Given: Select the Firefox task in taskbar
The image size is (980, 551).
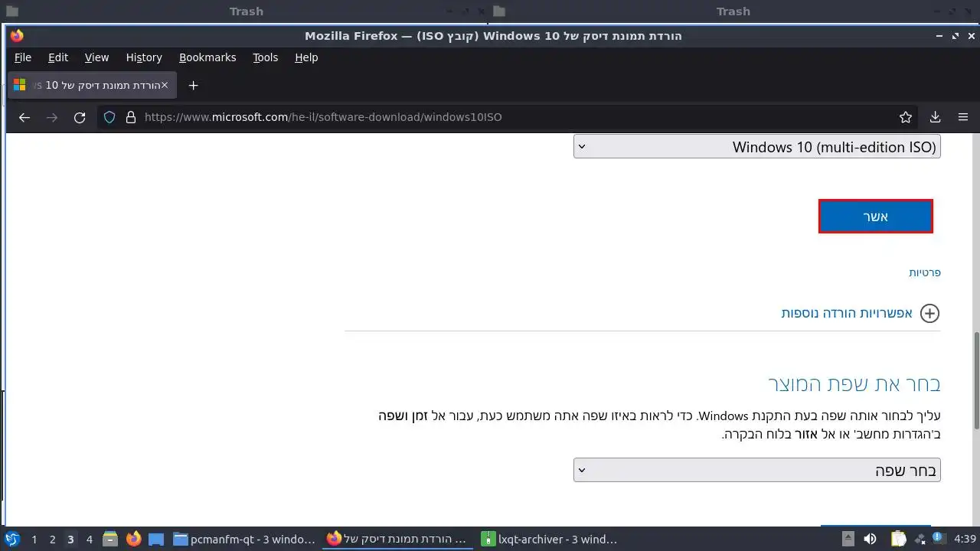Looking at the screenshot, I should click(x=398, y=540).
